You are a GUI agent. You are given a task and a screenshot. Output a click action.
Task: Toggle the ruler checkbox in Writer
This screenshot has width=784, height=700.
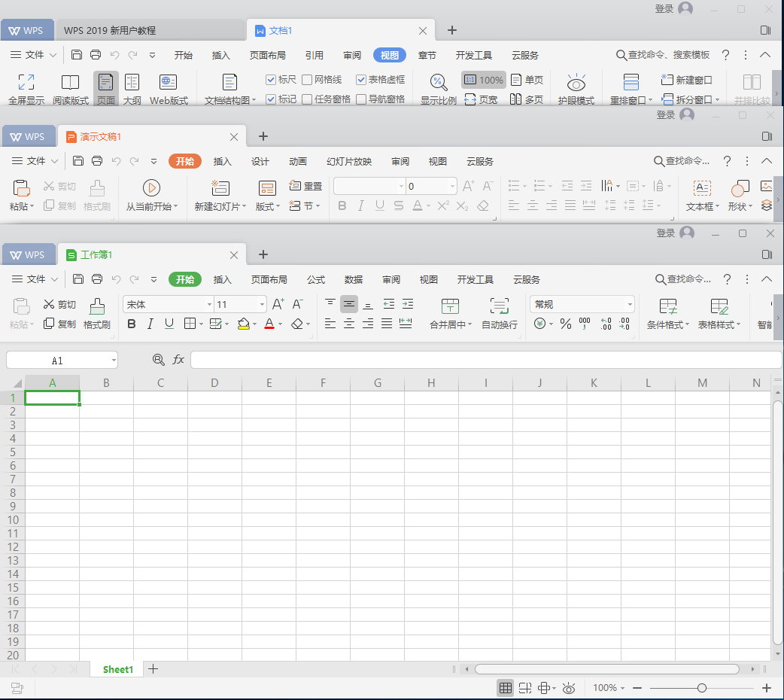tap(271, 80)
